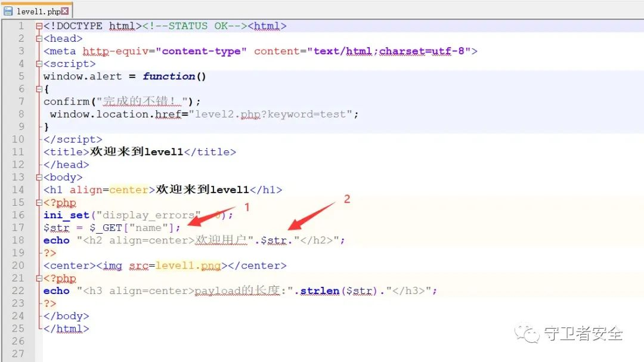Click the strlen function call on line 22
Screen dimensions: 644x362
[319, 291]
